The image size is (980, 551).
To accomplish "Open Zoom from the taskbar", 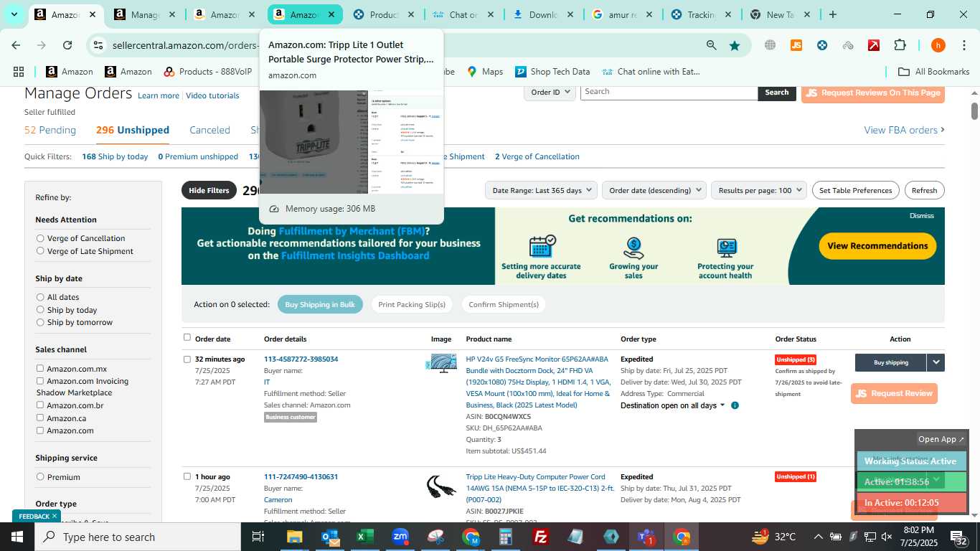I will [x=400, y=537].
